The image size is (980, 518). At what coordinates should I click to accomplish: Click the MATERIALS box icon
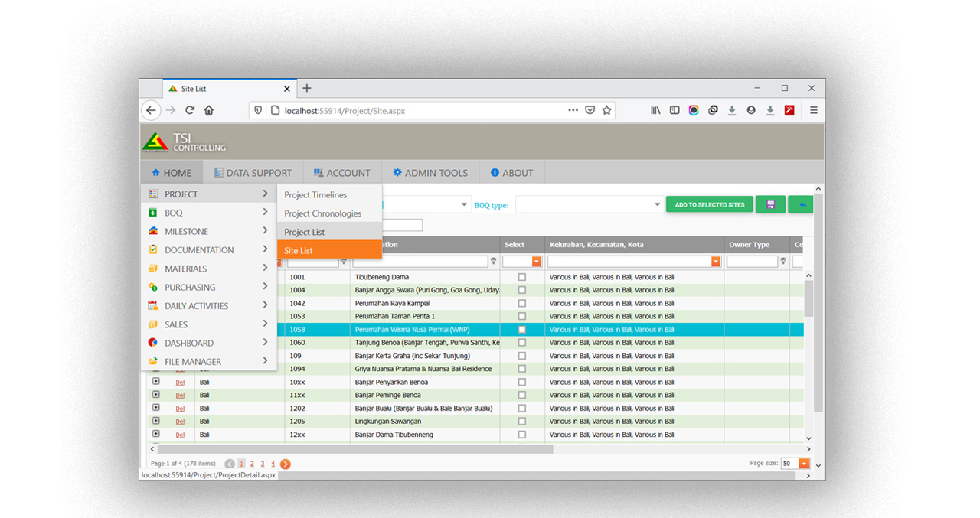(x=153, y=268)
